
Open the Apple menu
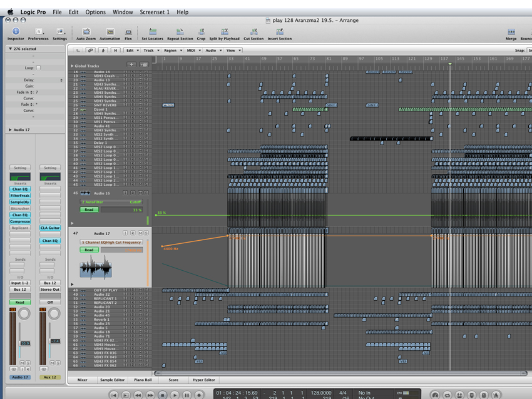coord(10,12)
